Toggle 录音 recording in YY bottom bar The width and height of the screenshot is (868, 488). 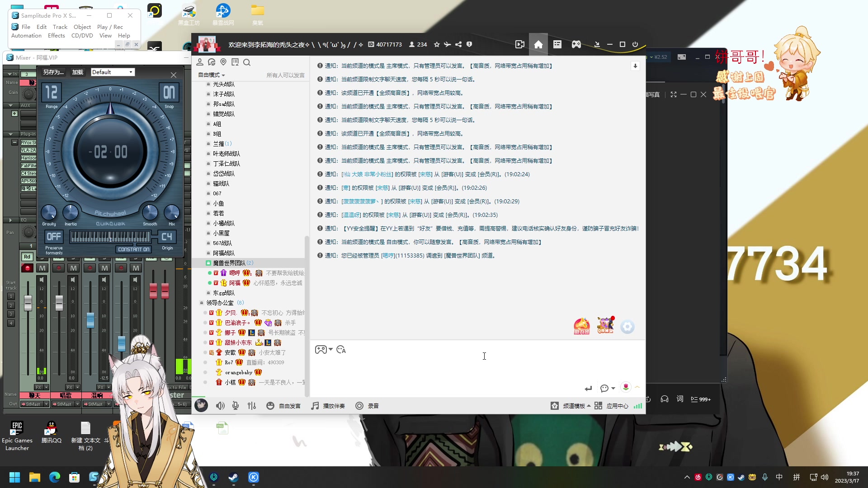(x=367, y=406)
